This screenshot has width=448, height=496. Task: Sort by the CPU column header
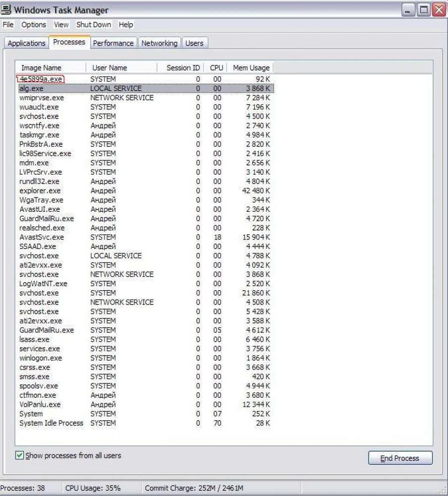216,67
